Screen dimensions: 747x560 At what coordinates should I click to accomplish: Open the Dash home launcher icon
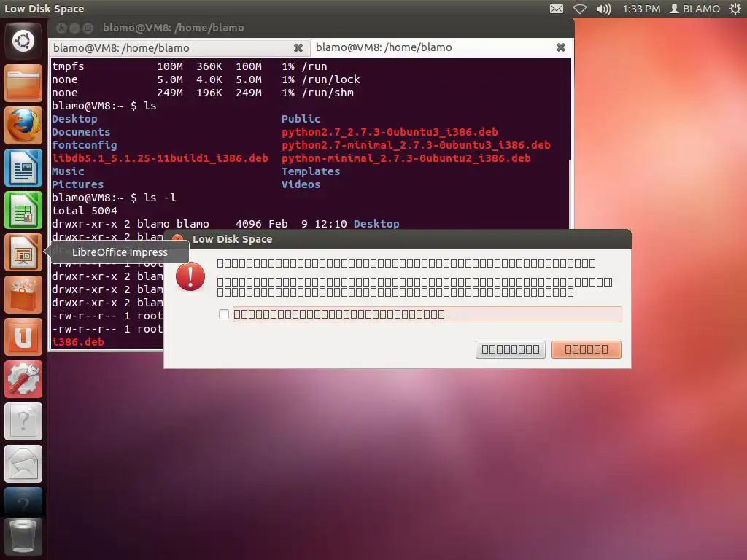click(23, 41)
